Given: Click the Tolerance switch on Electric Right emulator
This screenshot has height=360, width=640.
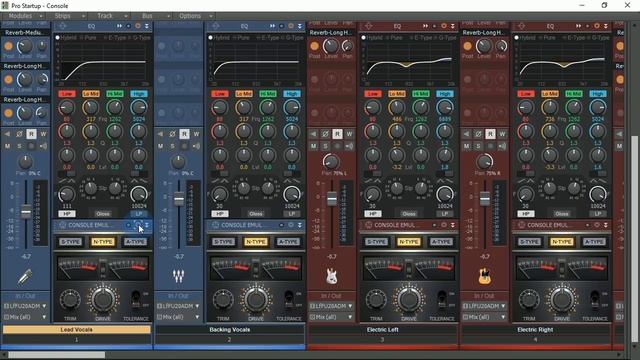Looking at the screenshot, I should 595,299.
